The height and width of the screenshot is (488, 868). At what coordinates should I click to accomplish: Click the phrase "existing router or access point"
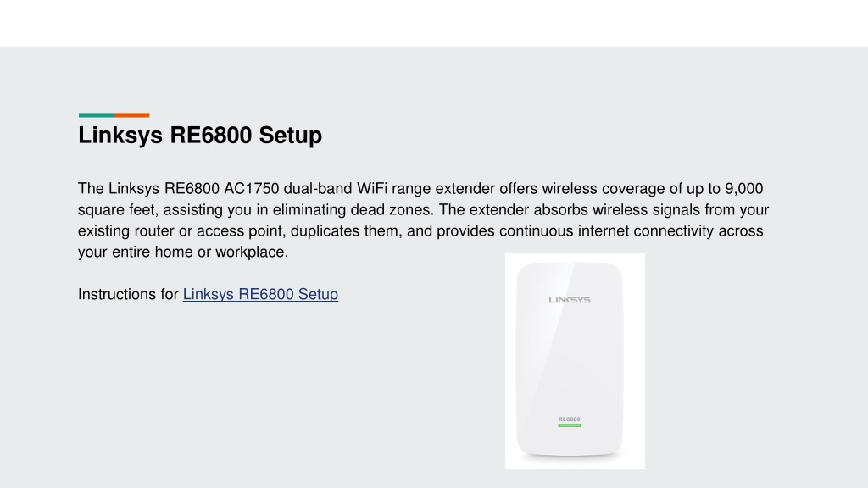(181, 231)
